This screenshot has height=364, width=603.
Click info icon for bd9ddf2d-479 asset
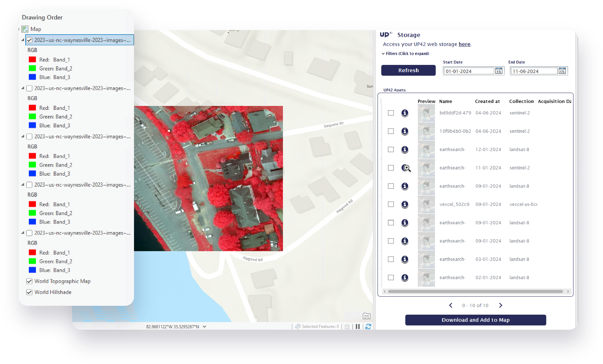pos(405,113)
